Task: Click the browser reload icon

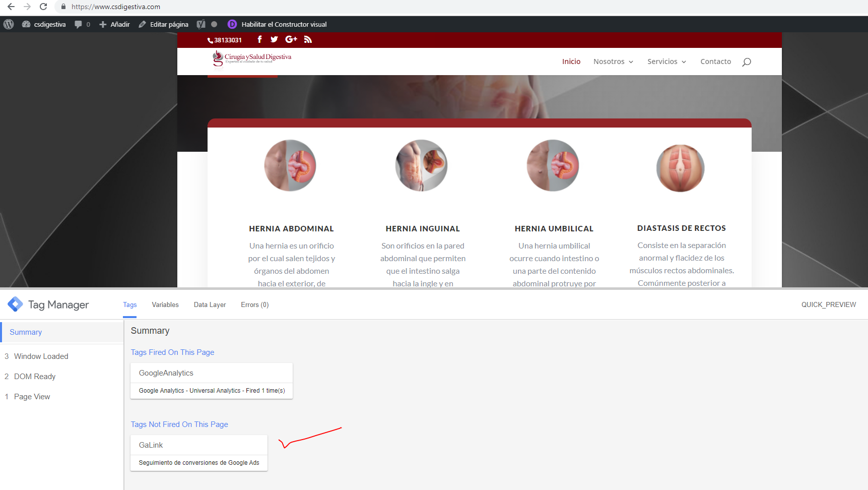Action: click(x=43, y=7)
